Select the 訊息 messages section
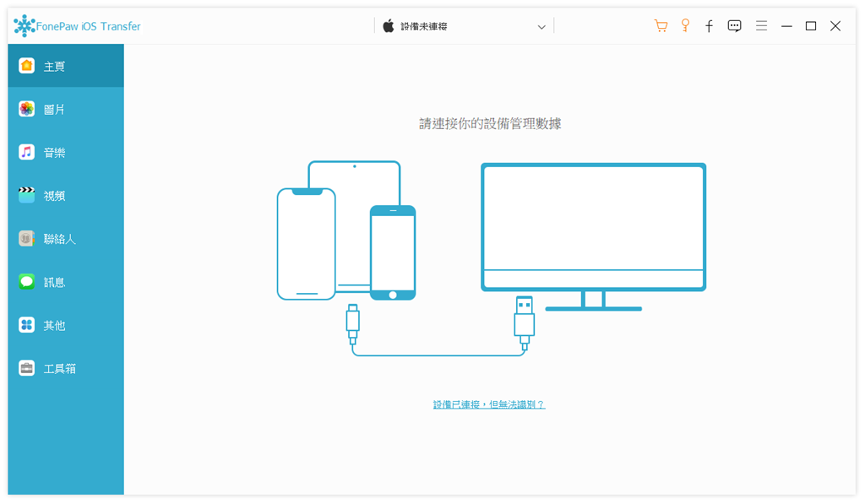Image resolution: width=865 pixels, height=504 pixels. (66, 282)
